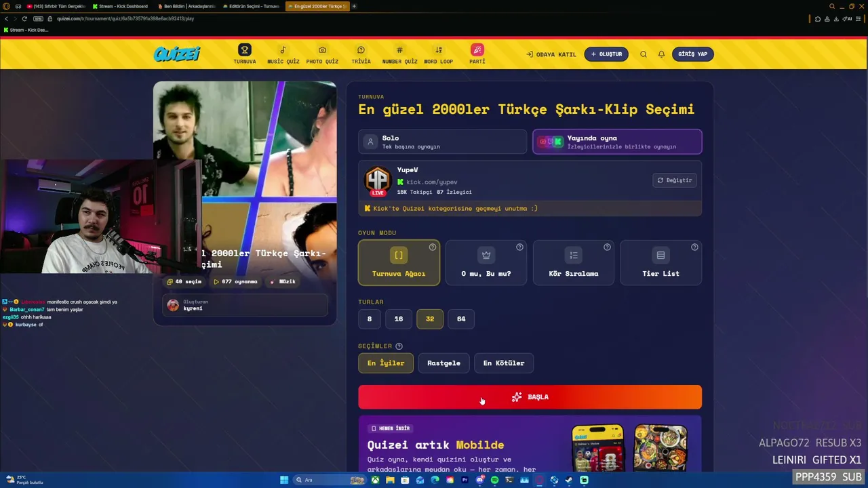This screenshot has height=488, width=868.
Task: Reload the current page
Action: [x=24, y=18]
